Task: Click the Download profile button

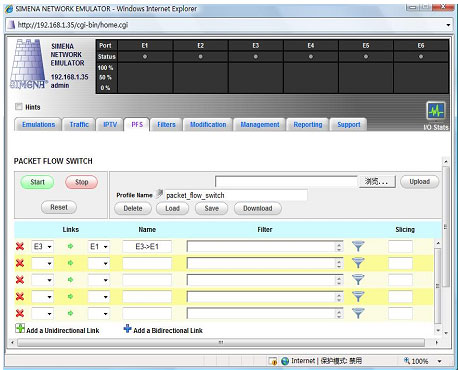Action: coord(258,208)
